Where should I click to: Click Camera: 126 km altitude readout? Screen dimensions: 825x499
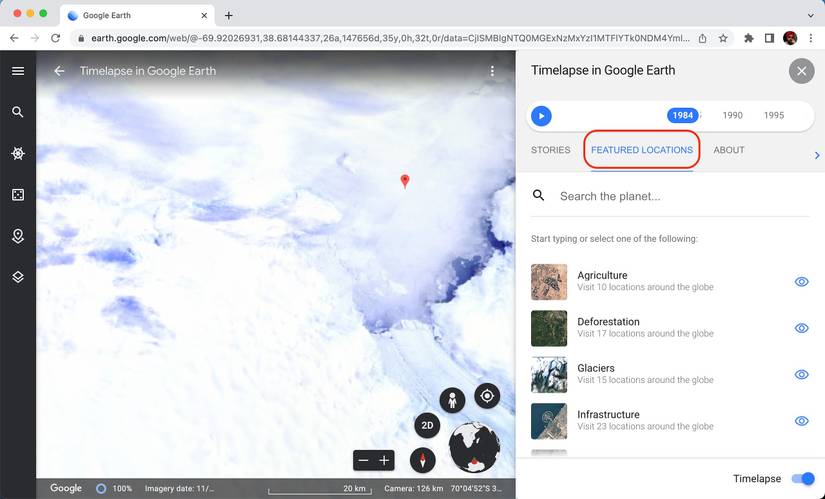tap(414, 488)
